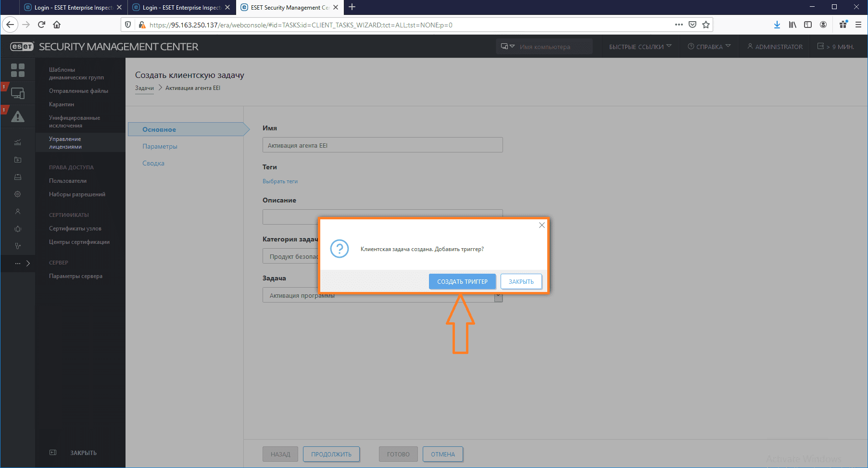
Task: Click the browser URL address bar
Action: tap(409, 25)
